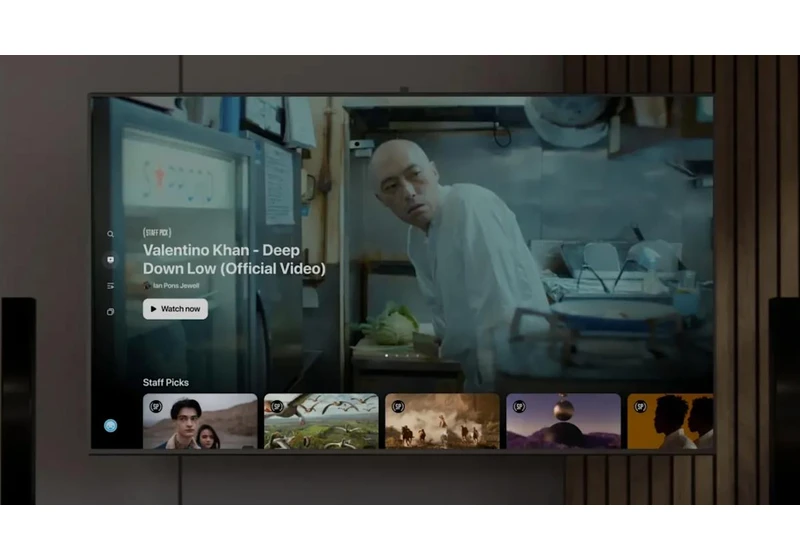Click the SP badge on the sphere thumbnail
Viewport: 800px width, 560px height.
[519, 406]
